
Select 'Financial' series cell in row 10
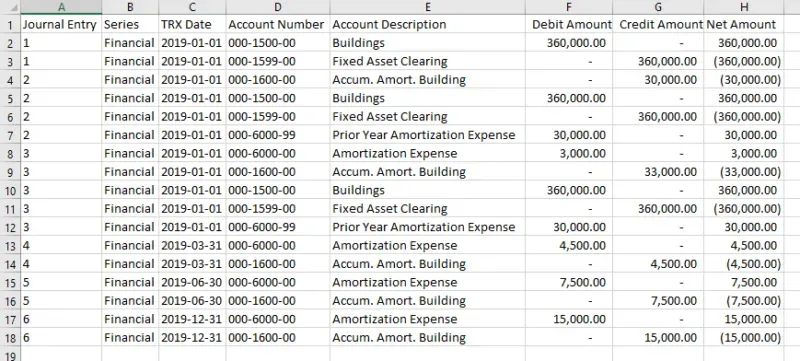tap(130, 190)
